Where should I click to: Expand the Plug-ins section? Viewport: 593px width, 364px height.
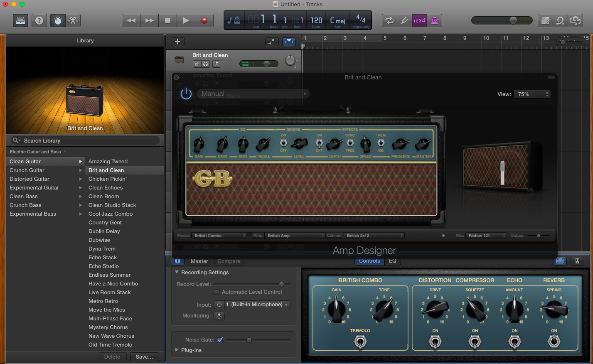coord(178,350)
